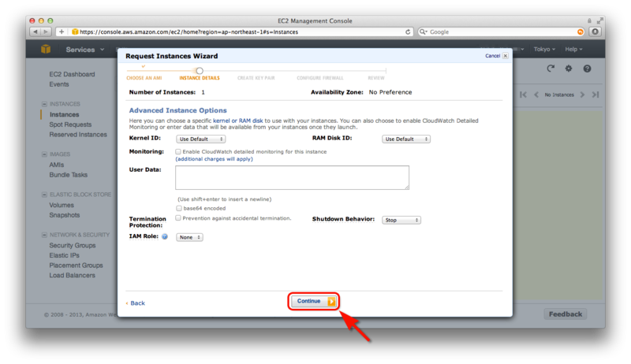
Task: Collapse the ELASTIC BLOCK STORE section
Action: 44,195
